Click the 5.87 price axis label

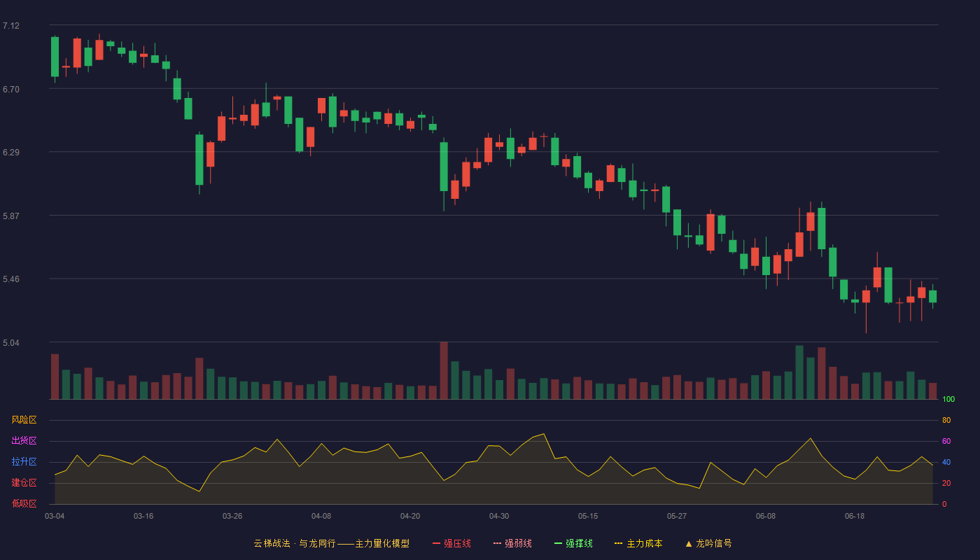[11, 216]
